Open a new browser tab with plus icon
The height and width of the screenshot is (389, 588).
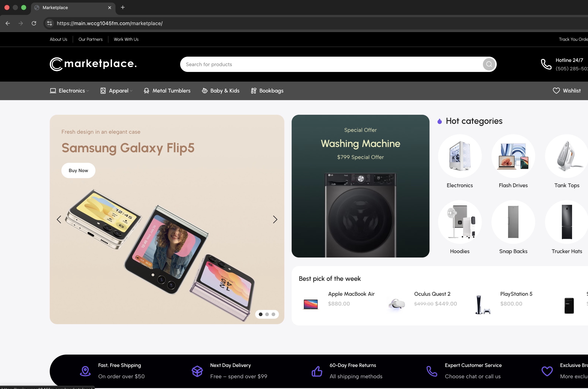coord(123,7)
